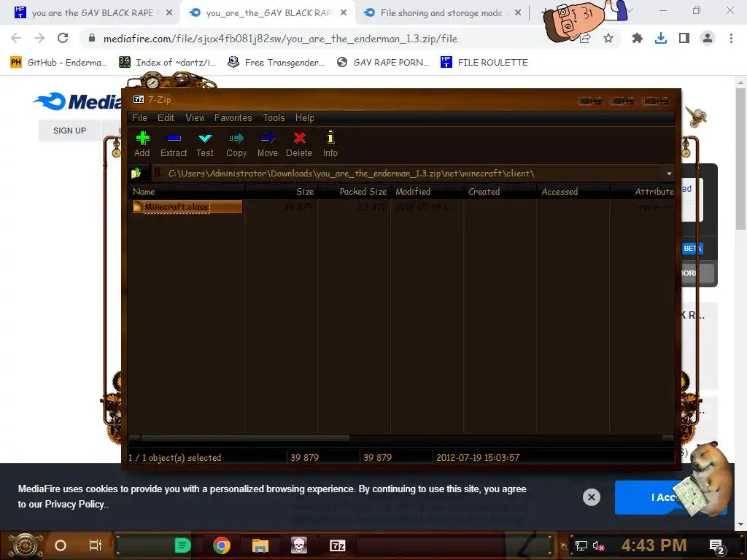747x560 pixels.
Task: Sort by the Accessed column header
Action: 573,192
